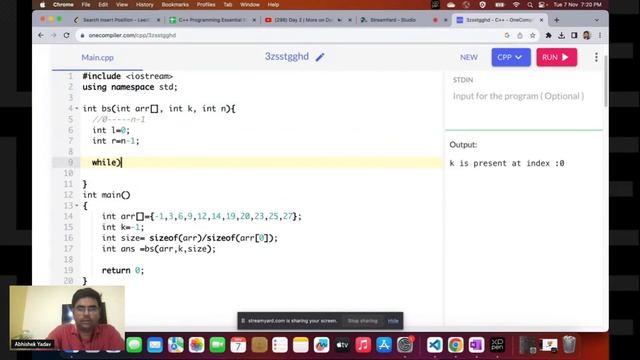Viewport: 640px width, 360px height.
Task: Select the Main.cpp file tab
Action: click(x=97, y=58)
